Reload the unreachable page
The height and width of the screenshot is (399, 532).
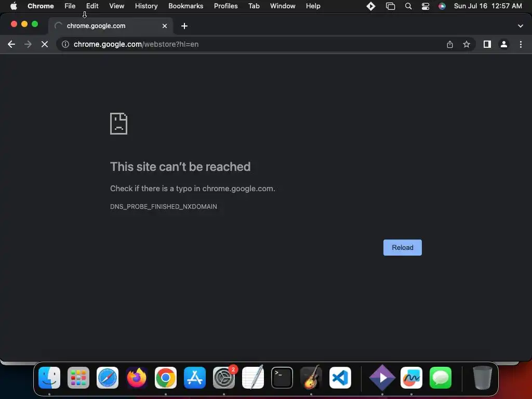(x=403, y=247)
